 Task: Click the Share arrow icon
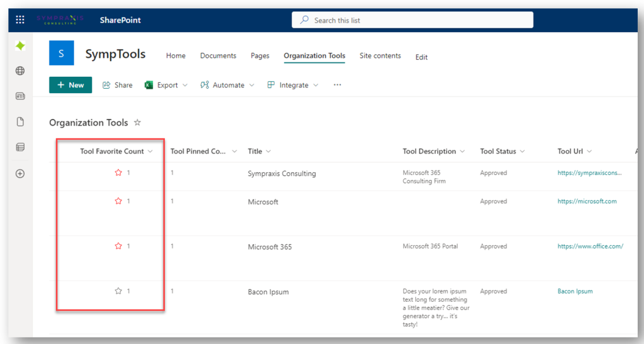106,85
